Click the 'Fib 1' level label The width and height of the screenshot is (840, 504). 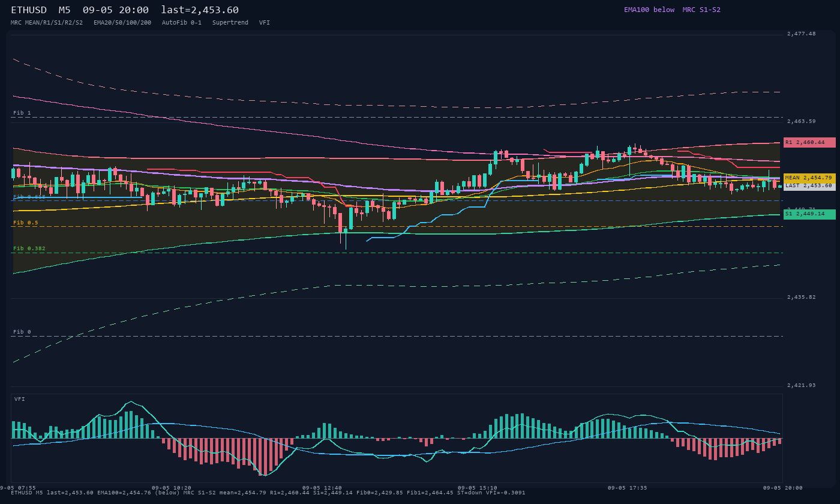22,113
